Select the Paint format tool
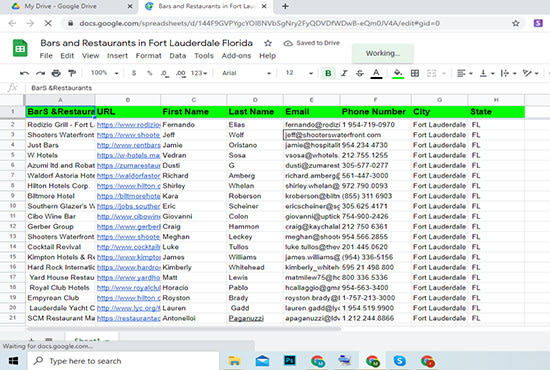This screenshot has height=370, width=550. 72,73
